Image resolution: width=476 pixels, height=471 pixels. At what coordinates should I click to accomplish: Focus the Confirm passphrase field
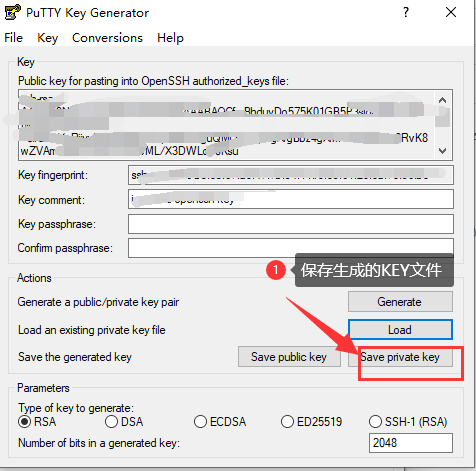click(x=291, y=248)
